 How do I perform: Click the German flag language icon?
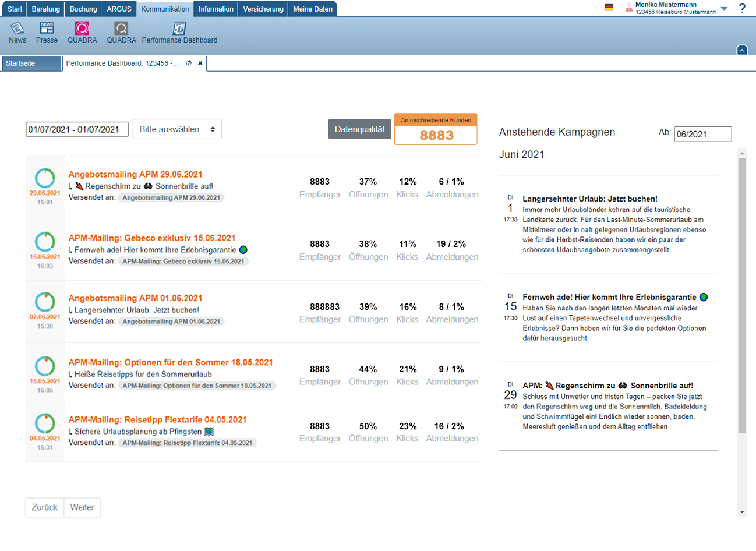click(609, 8)
